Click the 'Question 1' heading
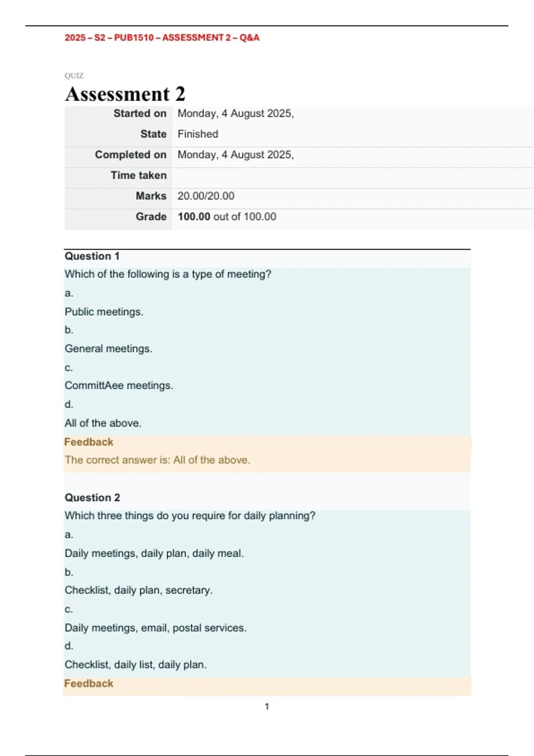 pyautogui.click(x=92, y=256)
